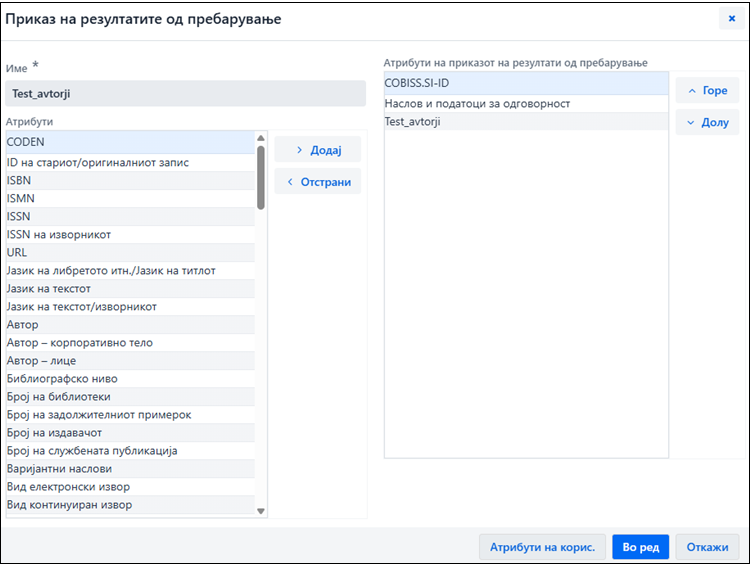Click the attributes list scrollbar thumb

[261, 177]
